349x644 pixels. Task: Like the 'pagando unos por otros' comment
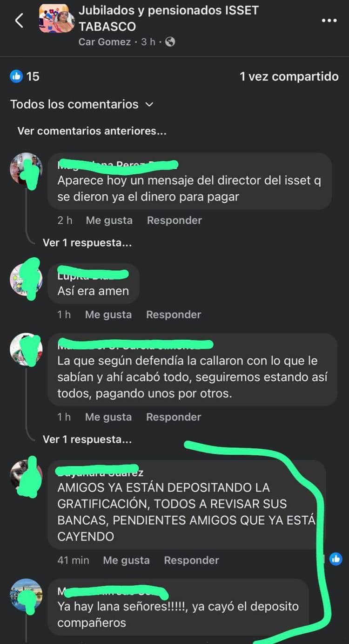[x=108, y=417]
